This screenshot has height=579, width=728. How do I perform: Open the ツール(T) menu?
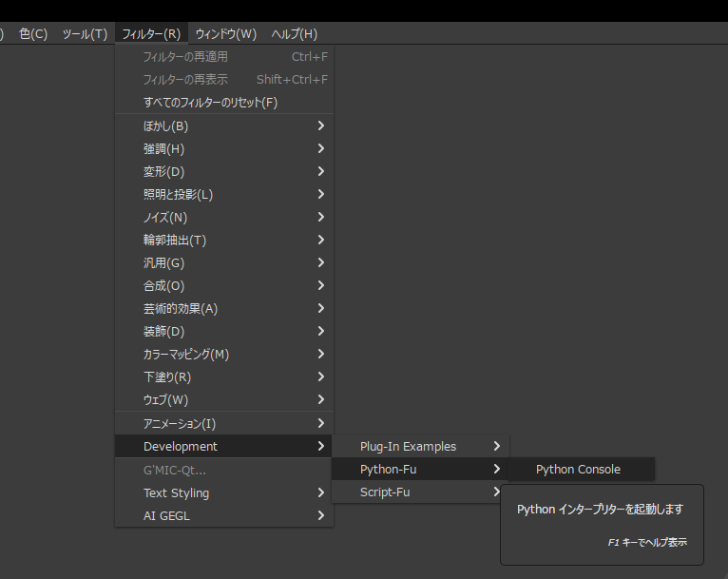click(85, 34)
